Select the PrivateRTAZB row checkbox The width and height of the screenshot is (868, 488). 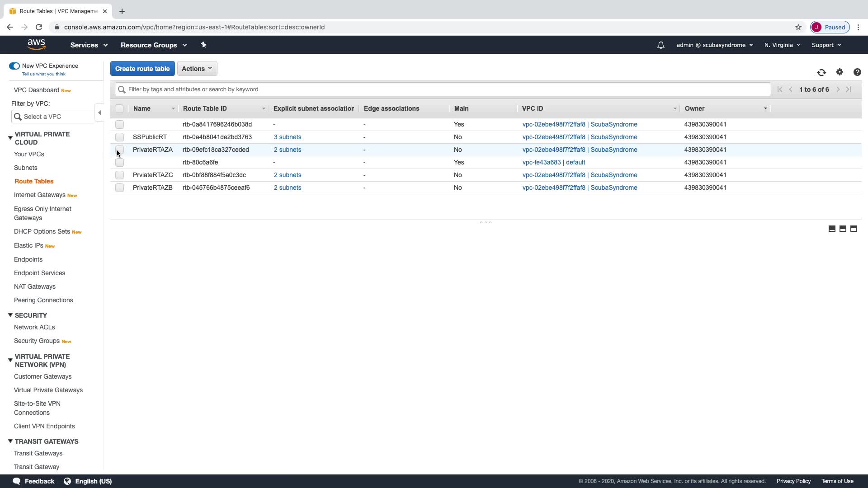tap(119, 188)
